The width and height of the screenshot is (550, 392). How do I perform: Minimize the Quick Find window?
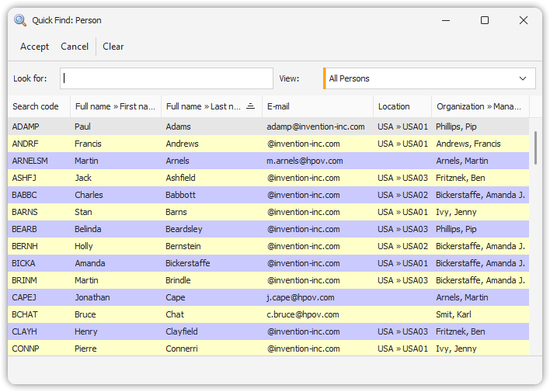(x=447, y=20)
